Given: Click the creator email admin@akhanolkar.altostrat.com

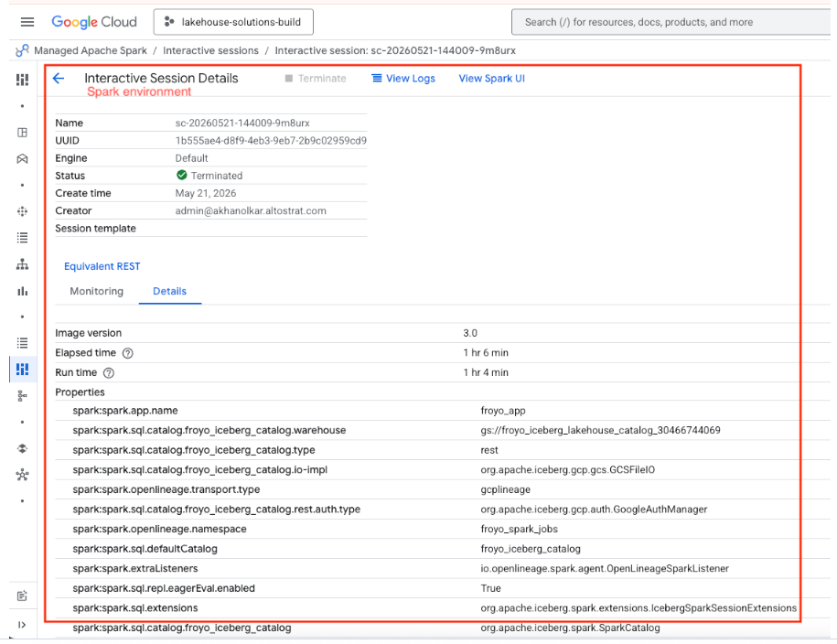Looking at the screenshot, I should point(251,211).
